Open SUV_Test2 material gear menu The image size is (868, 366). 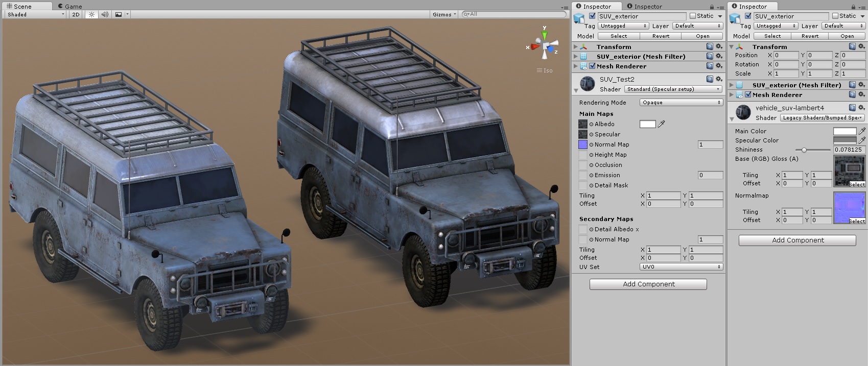(x=719, y=79)
